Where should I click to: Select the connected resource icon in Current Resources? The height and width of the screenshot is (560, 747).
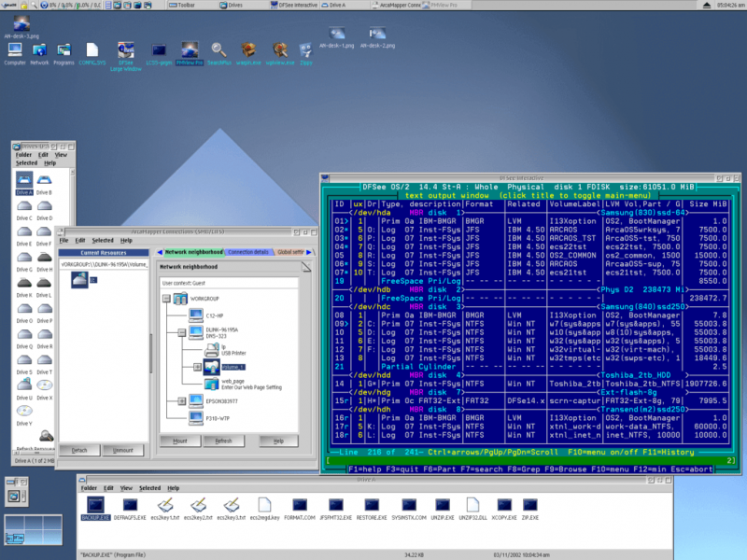click(x=80, y=279)
